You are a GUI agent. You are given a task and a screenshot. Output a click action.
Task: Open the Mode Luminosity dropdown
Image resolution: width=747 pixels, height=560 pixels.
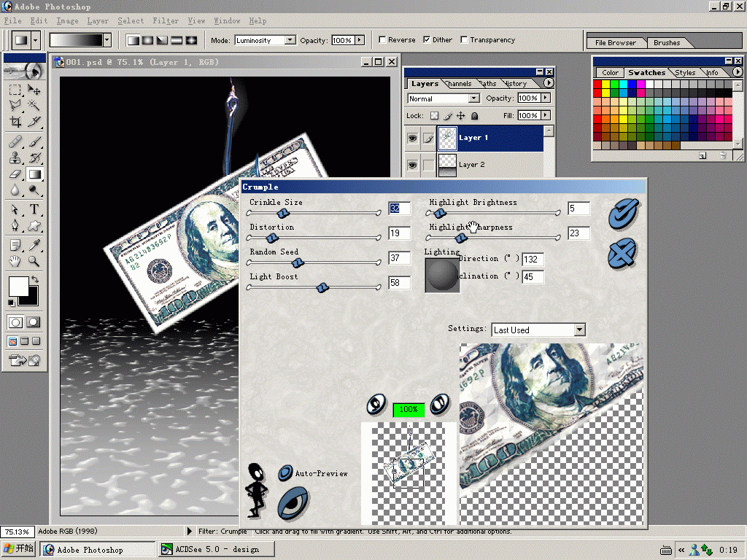tap(290, 40)
